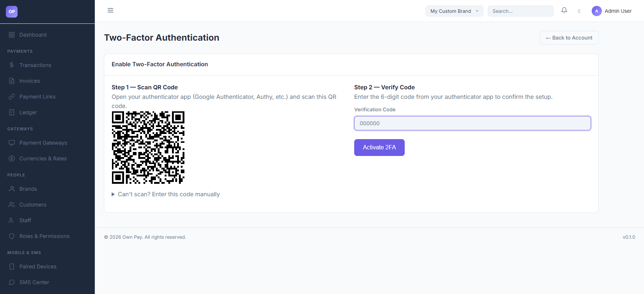Click Back to Account button
The height and width of the screenshot is (294, 644).
pos(569,38)
